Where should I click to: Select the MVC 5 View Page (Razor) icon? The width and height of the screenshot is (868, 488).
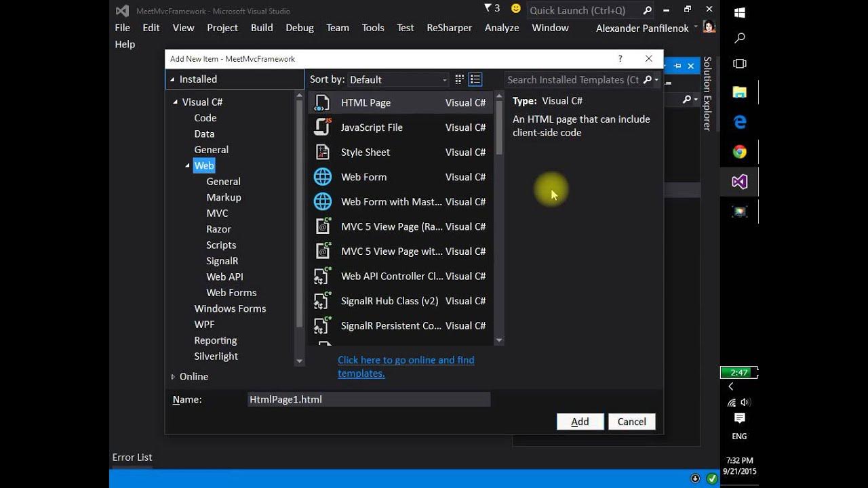323,226
